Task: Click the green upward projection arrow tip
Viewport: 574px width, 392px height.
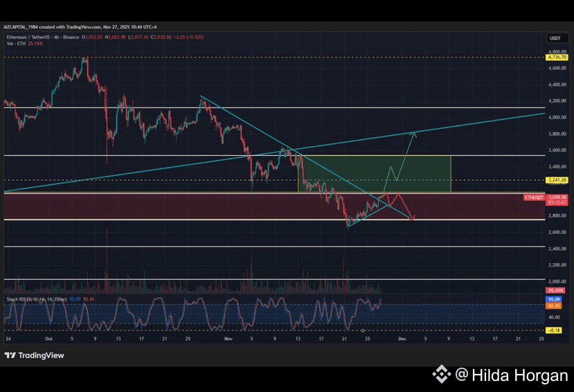Action: point(414,134)
